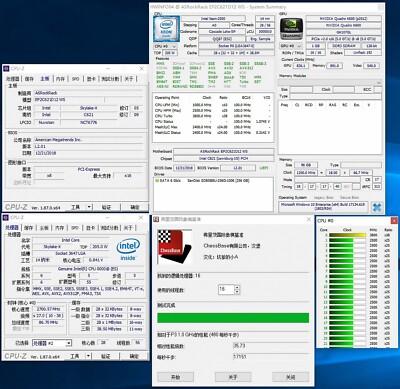Viewport: 400px width, 389px height.
Task: Open the 工具 dropdown arrow in lower CPU-Z
Action: pyautogui.click(x=88, y=356)
